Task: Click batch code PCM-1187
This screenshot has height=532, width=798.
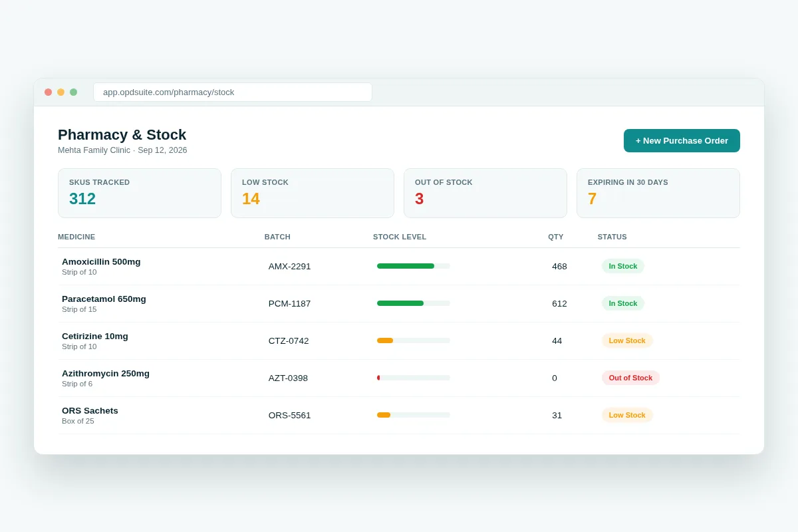Action: click(290, 303)
